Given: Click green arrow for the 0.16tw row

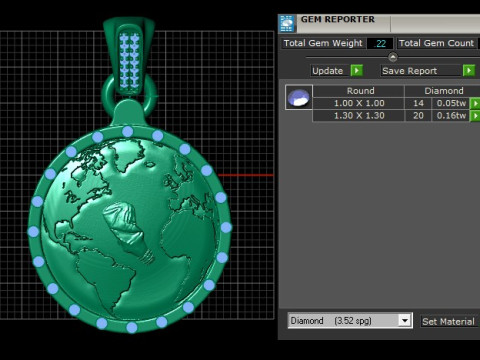Looking at the screenshot, I should 475,116.
